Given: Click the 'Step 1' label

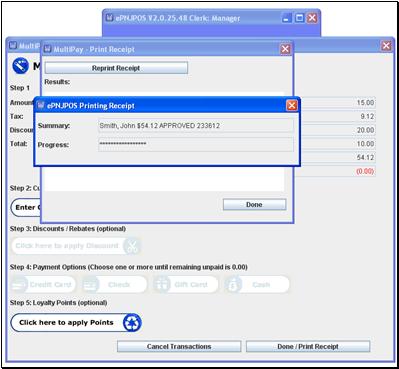Looking at the screenshot, I should pyautogui.click(x=20, y=88).
